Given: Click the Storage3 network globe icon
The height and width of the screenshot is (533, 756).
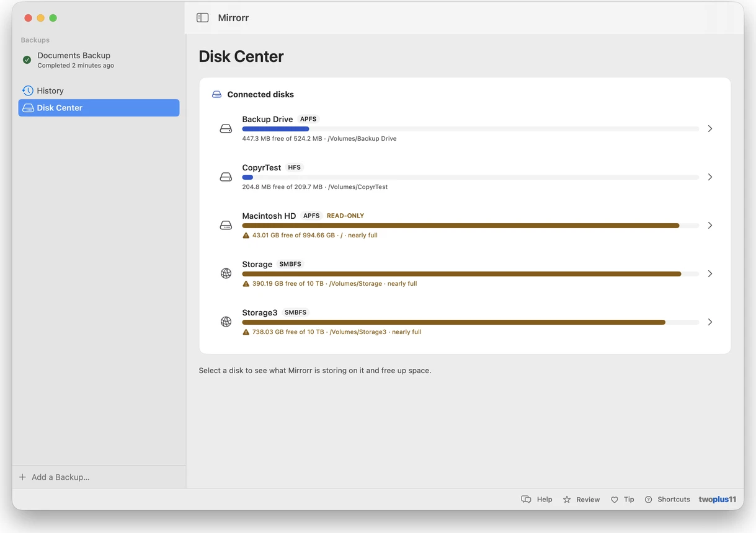Looking at the screenshot, I should pyautogui.click(x=226, y=322).
